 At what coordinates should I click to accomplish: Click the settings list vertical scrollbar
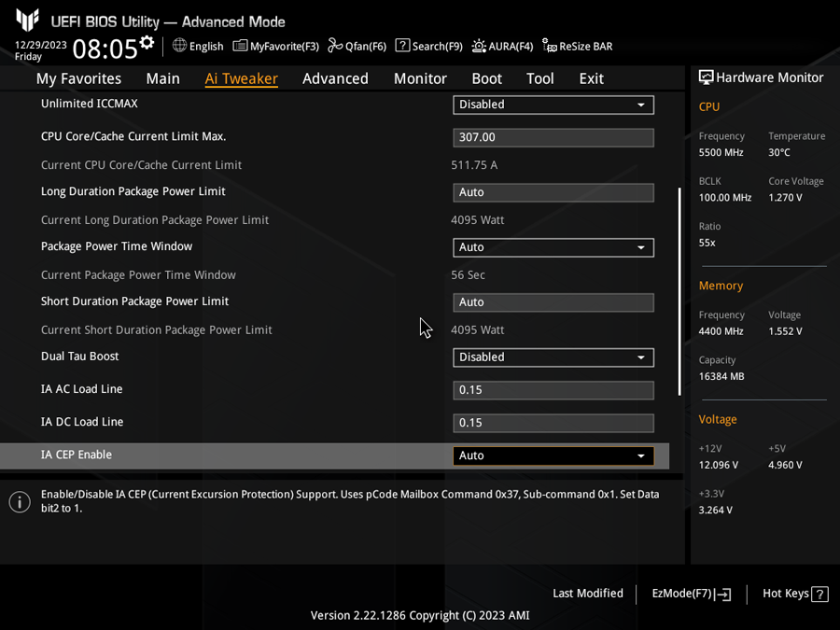pyautogui.click(x=679, y=291)
